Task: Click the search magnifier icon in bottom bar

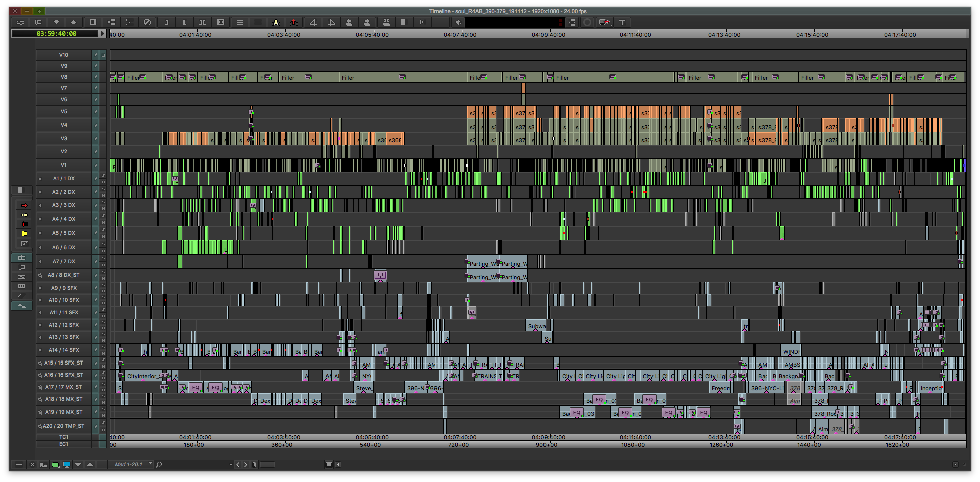Action: (159, 465)
